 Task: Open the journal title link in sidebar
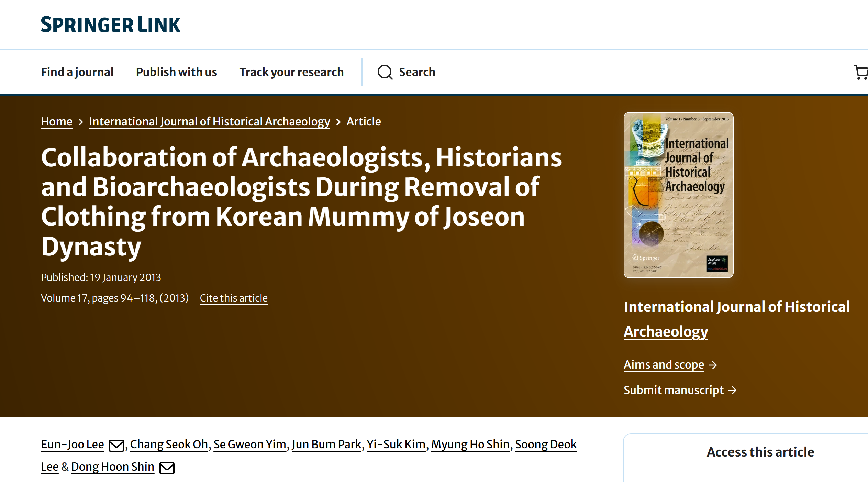pos(736,307)
